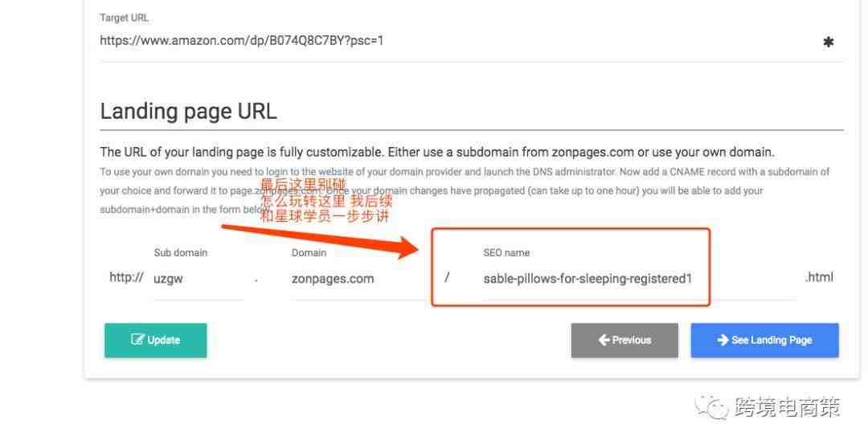Open See Landing Page button
Image resolution: width=868 pixels, height=445 pixels.
(764, 341)
